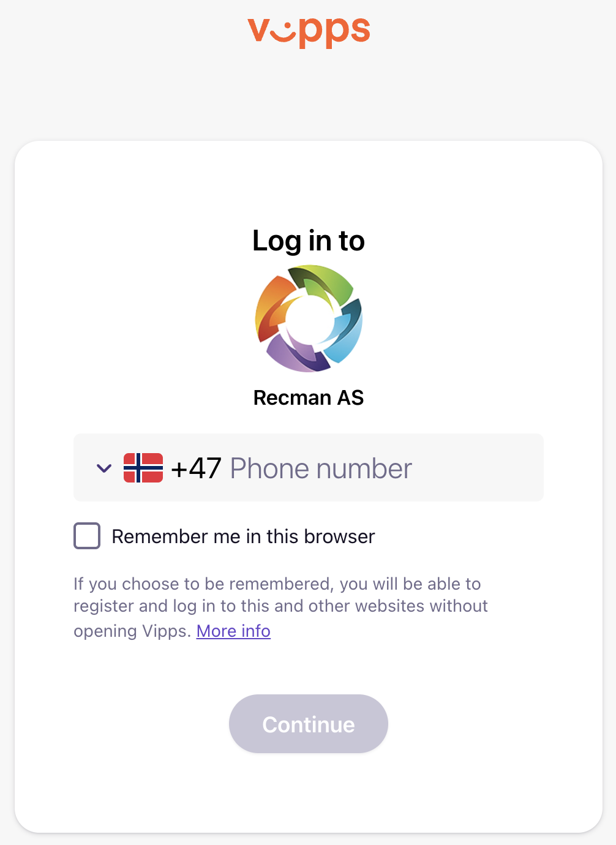Viewport: 616px width, 845px height.
Task: Tick the Remember me checkbox
Action: pyautogui.click(x=87, y=536)
